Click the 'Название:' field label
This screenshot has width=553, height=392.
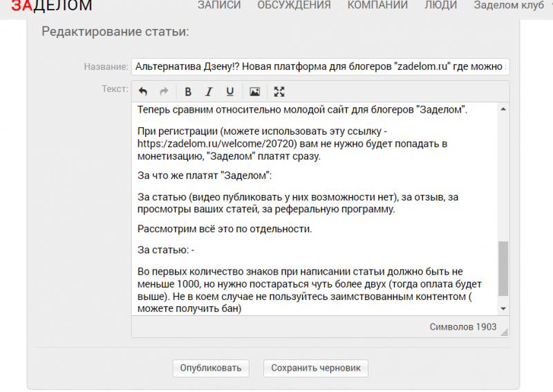[x=106, y=66]
